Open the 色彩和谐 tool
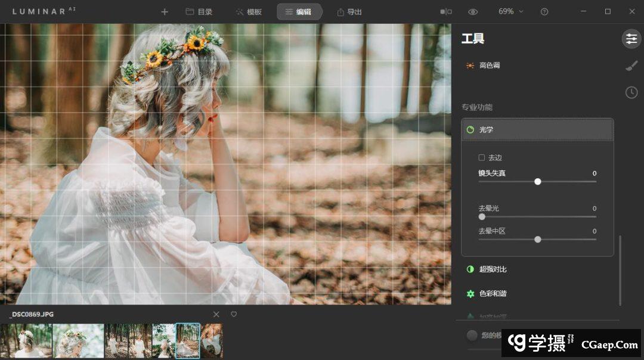Image resolution: width=644 pixels, height=360 pixels. pos(493,294)
